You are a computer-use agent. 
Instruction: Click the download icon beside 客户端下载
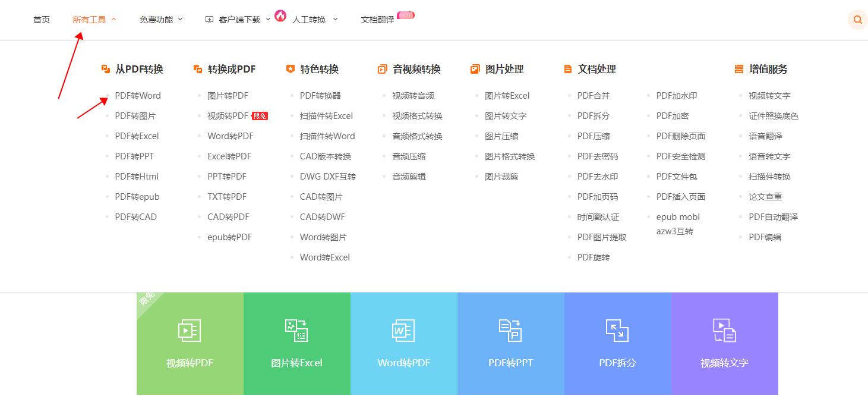click(x=209, y=20)
